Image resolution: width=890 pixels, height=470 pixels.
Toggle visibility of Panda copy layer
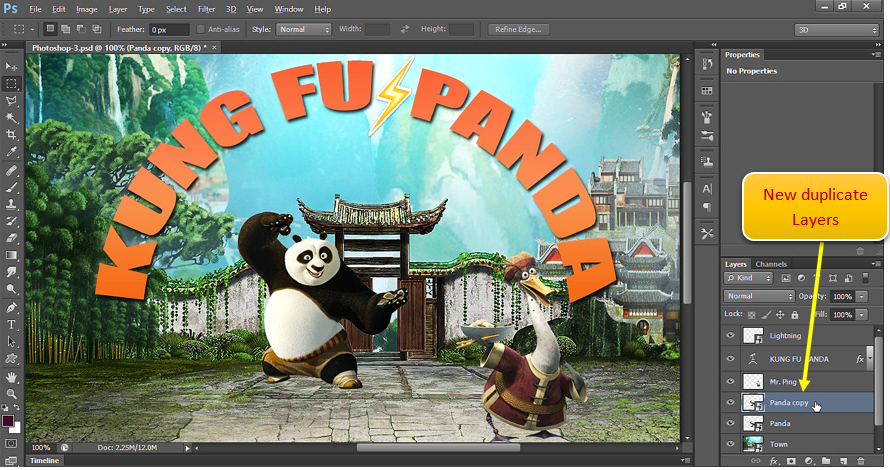(x=731, y=402)
